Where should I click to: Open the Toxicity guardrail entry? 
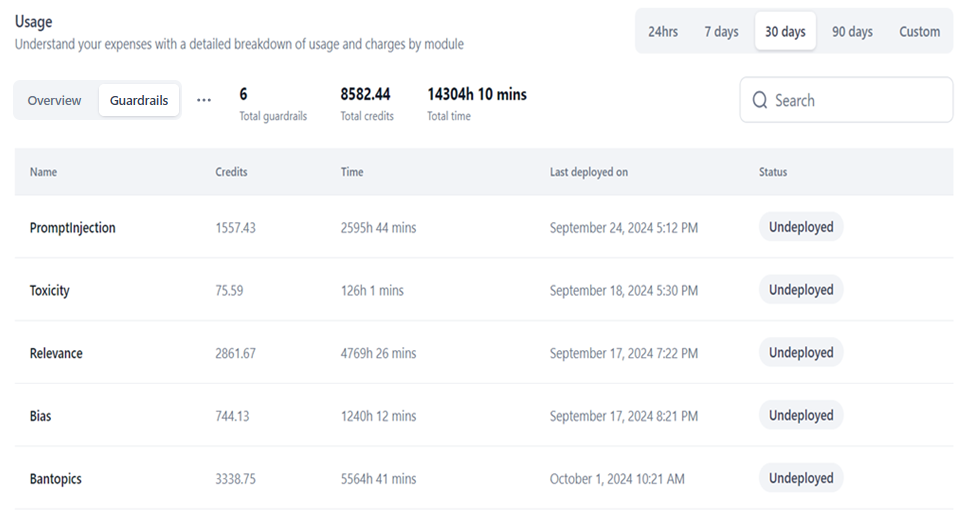tap(50, 291)
